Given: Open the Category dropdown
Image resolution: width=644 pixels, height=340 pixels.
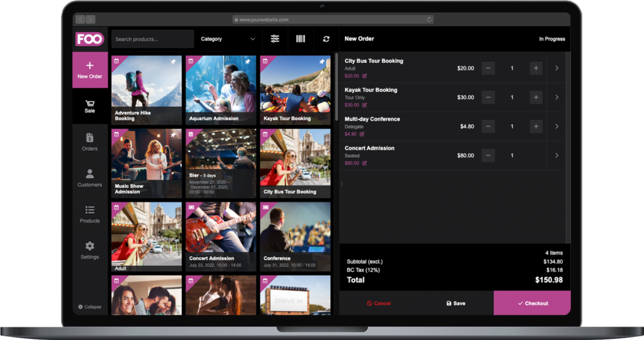Looking at the screenshot, I should pos(228,39).
